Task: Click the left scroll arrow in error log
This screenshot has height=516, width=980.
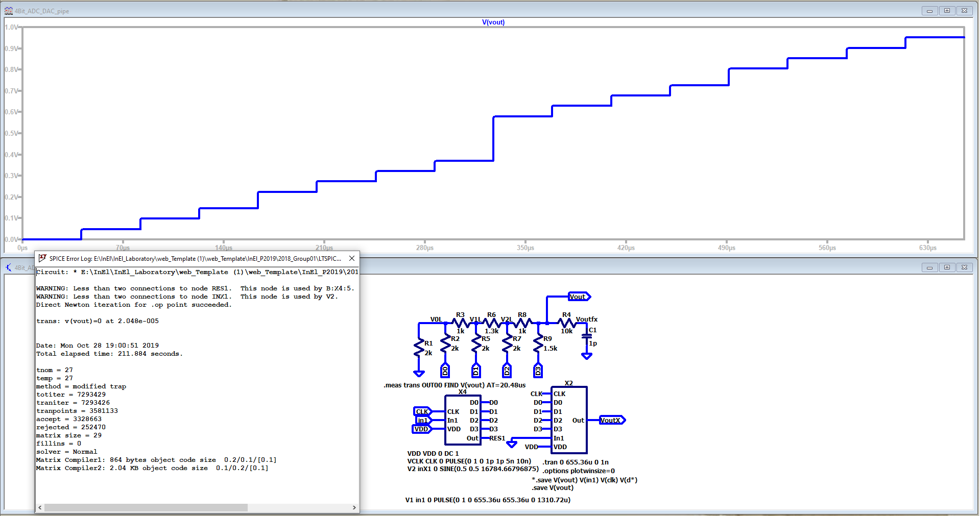Action: click(40, 507)
